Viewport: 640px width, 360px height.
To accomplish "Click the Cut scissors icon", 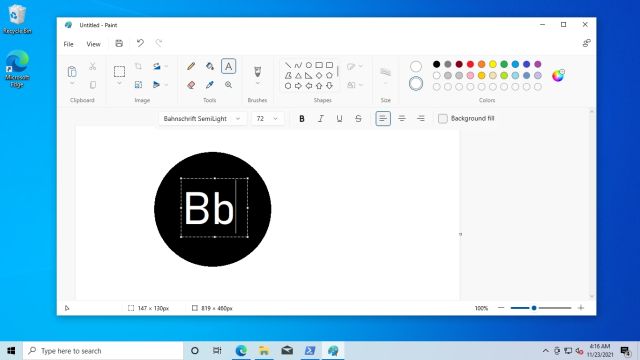I will coord(93,66).
